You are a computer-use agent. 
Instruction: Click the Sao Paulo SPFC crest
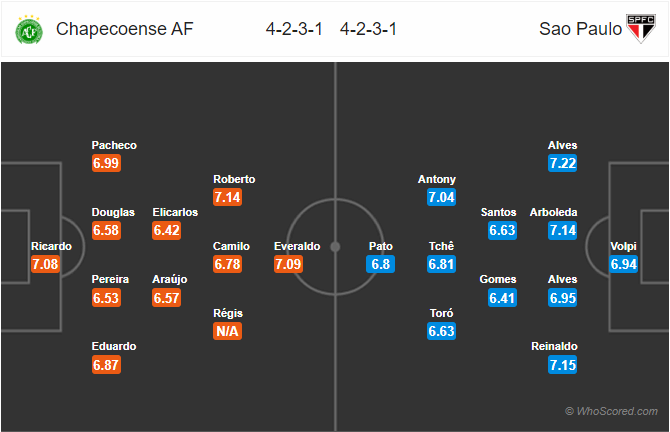pyautogui.click(x=641, y=29)
